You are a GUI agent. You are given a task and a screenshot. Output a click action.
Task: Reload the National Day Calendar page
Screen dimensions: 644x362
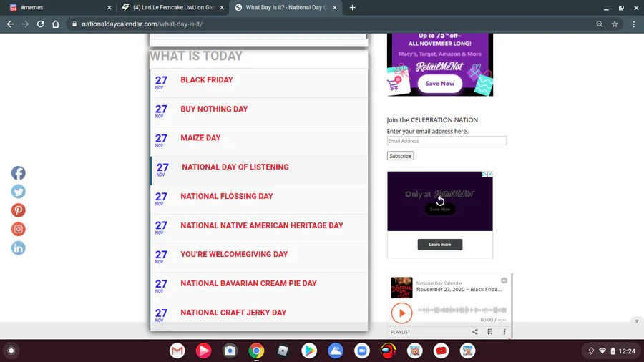coord(40,24)
